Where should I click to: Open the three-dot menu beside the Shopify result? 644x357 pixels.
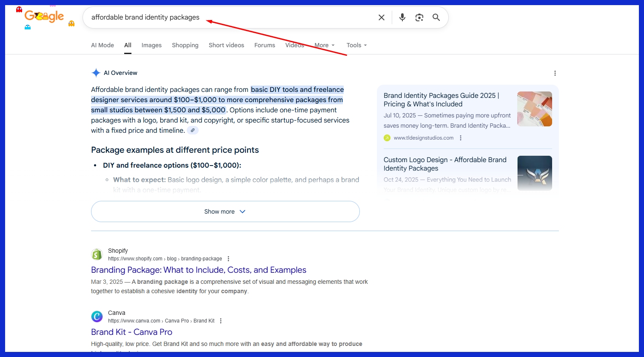228,258
